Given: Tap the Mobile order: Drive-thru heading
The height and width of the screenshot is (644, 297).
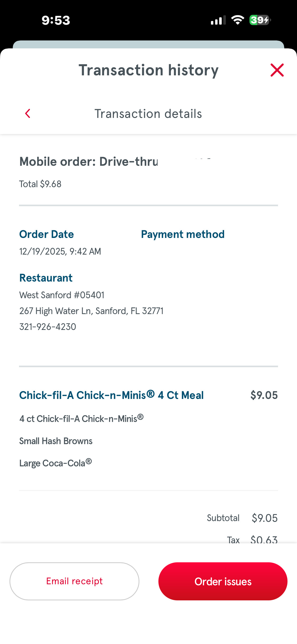Looking at the screenshot, I should pos(89,162).
